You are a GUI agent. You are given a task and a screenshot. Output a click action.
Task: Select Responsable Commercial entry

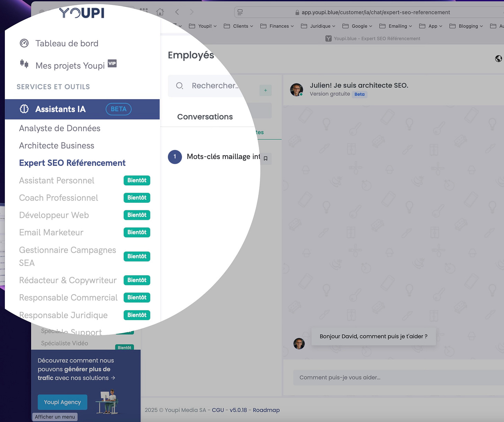pyautogui.click(x=68, y=298)
